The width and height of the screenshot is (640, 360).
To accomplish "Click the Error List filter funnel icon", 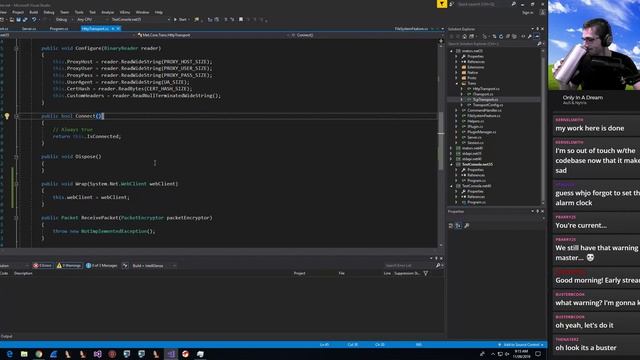I will pyautogui.click(x=426, y=273).
